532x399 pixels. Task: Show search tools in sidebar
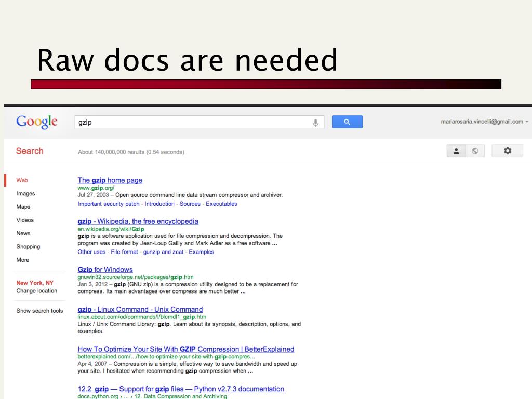[39, 311]
